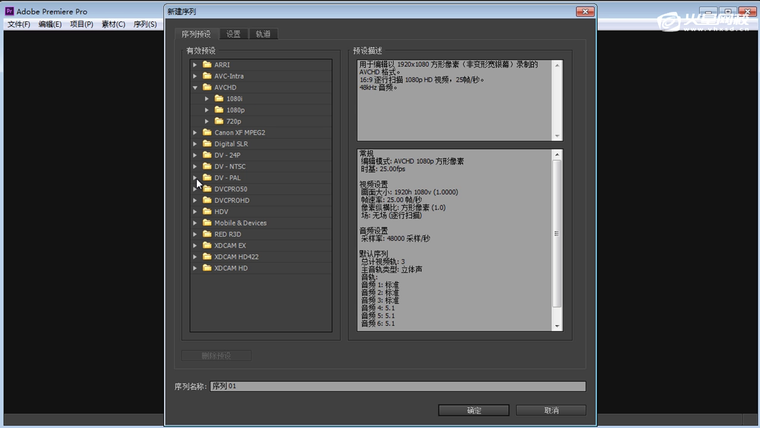The image size is (760, 428).
Task: Expand the DVCPRO50 preset folder
Action: pos(195,189)
